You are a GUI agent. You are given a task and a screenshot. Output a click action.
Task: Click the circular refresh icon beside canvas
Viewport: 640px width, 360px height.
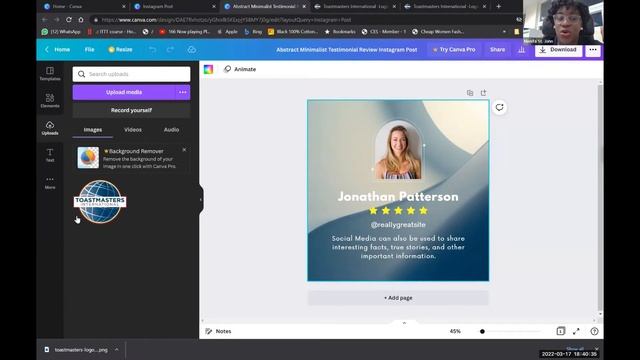(499, 107)
